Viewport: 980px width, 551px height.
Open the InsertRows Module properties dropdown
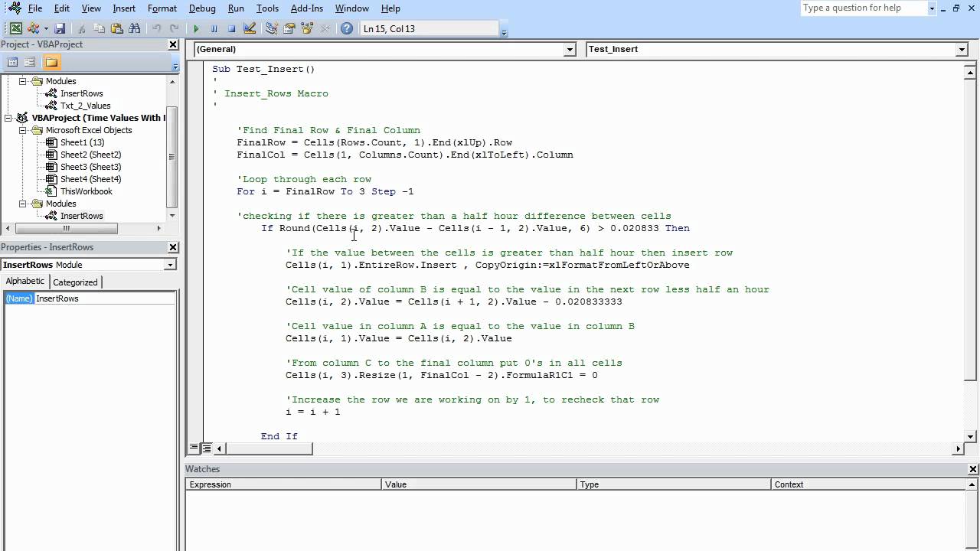click(170, 265)
